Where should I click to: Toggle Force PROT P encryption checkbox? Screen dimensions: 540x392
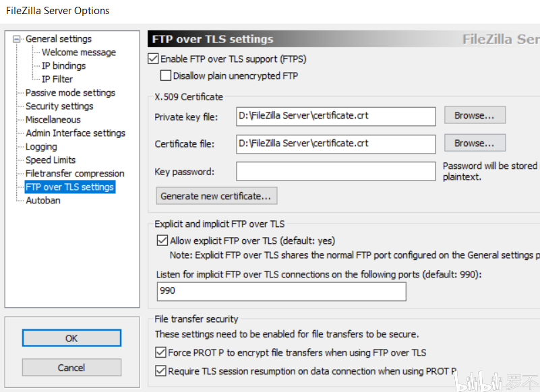click(x=161, y=352)
